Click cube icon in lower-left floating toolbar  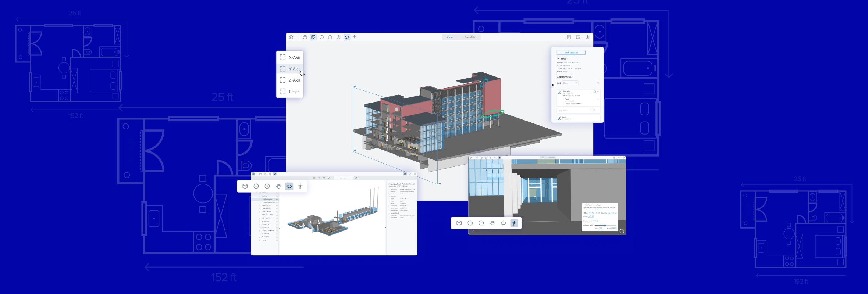click(245, 186)
